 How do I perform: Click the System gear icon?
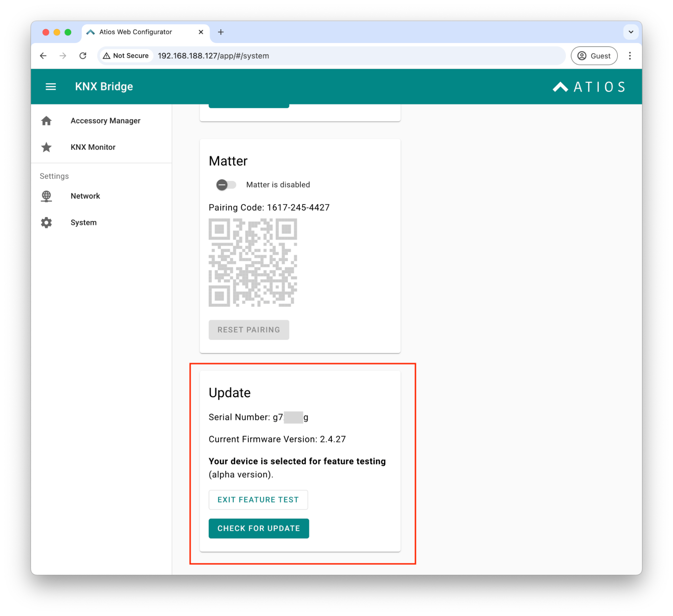pyautogui.click(x=46, y=222)
